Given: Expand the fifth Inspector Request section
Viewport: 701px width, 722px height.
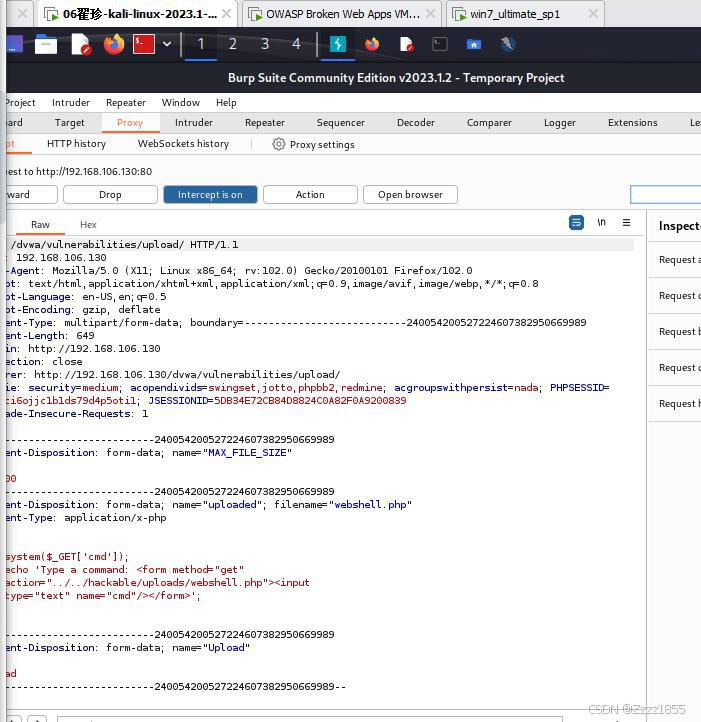Looking at the screenshot, I should coord(675,403).
